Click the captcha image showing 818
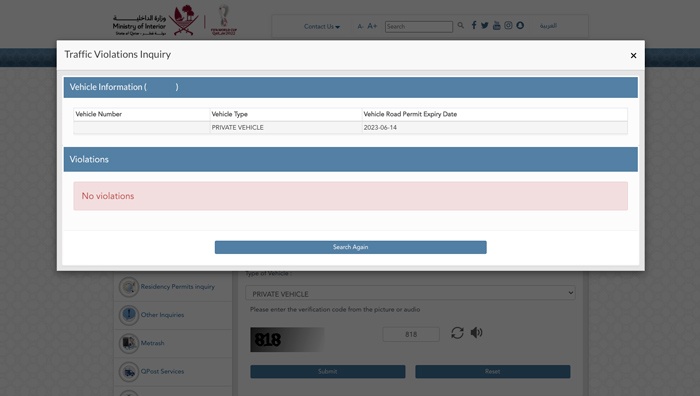 point(287,340)
